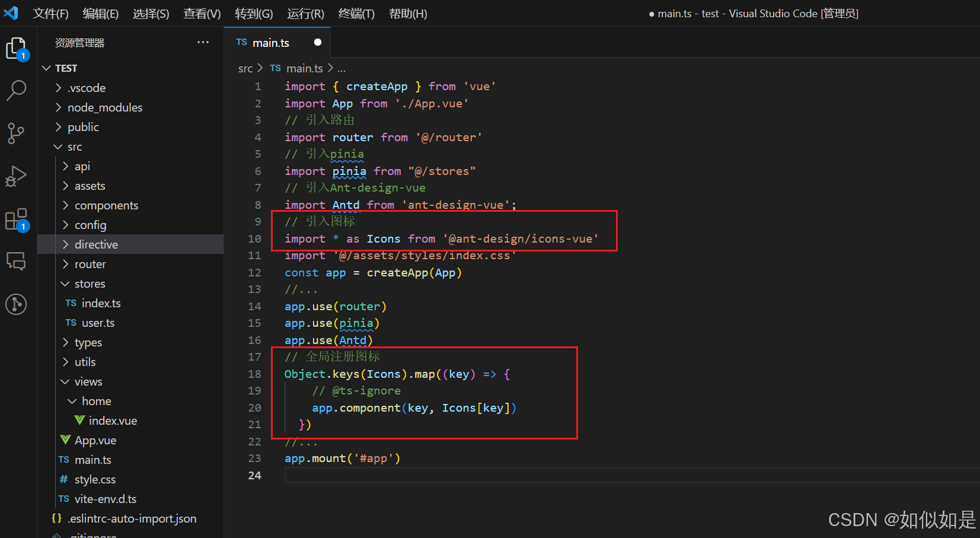Click TS icon beside index.ts file

coord(71,303)
